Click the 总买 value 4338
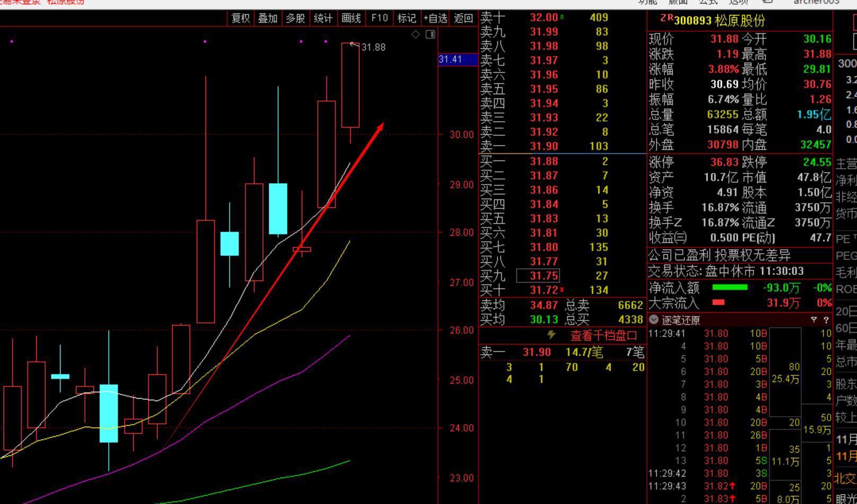The width and height of the screenshot is (857, 504). point(630,320)
